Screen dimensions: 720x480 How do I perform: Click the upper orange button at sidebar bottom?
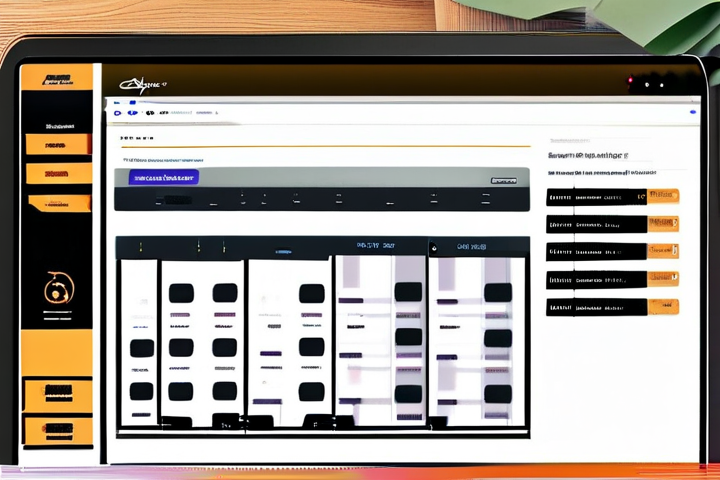click(x=57, y=394)
